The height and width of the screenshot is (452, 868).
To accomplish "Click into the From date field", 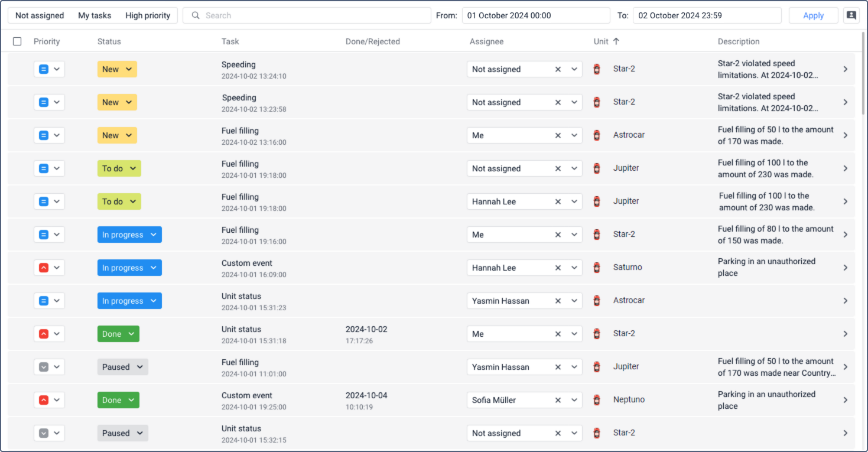I will 535,15.
